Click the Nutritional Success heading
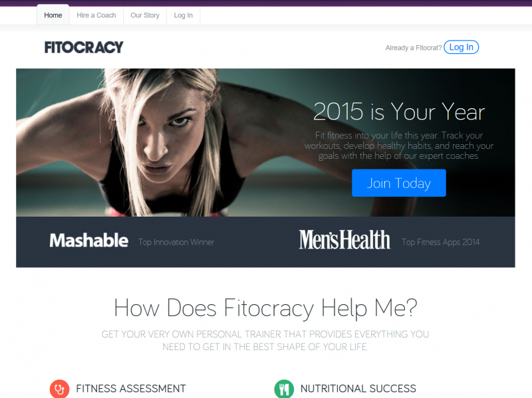This screenshot has height=398, width=532. [x=358, y=389]
